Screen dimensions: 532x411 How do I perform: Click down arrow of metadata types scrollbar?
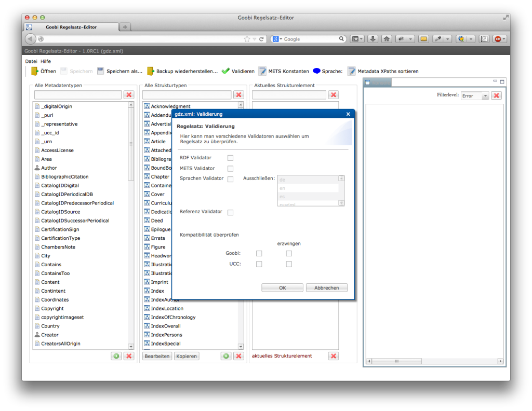tap(130, 346)
